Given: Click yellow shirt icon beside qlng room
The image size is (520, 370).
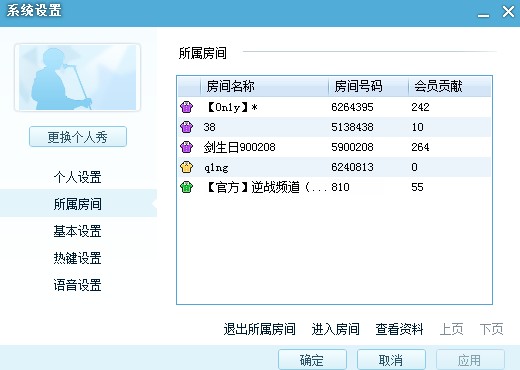Looking at the screenshot, I should click(x=186, y=167).
